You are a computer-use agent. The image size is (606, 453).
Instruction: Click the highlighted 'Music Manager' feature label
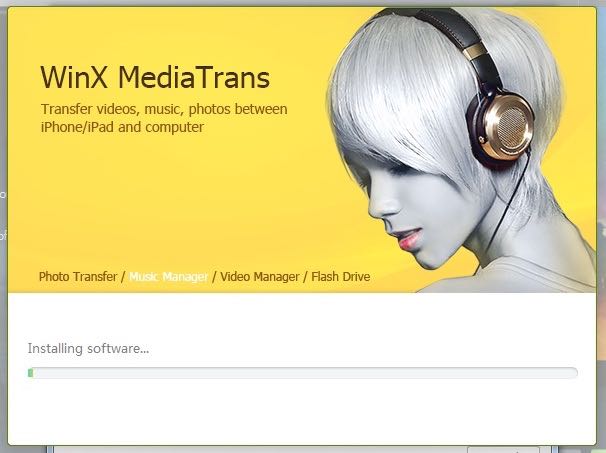point(169,277)
